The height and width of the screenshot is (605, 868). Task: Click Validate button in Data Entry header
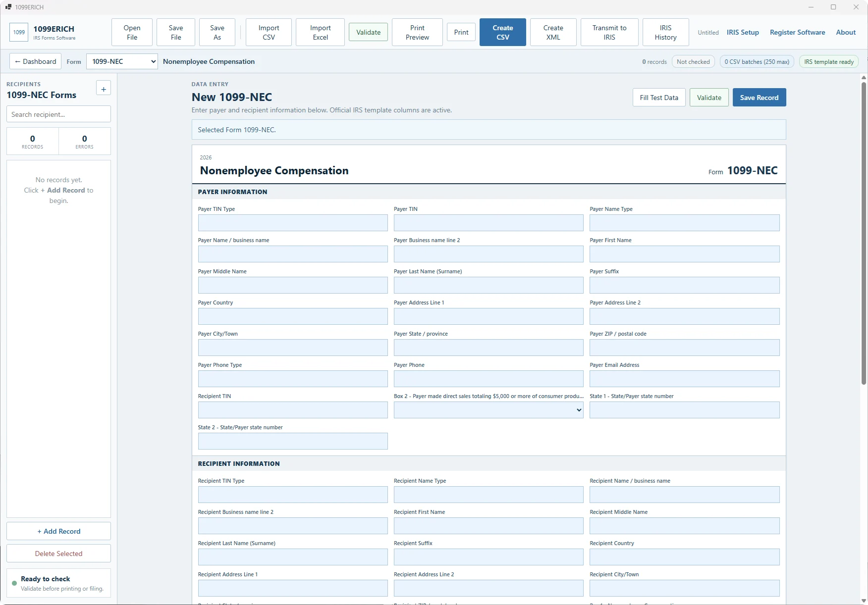click(709, 98)
